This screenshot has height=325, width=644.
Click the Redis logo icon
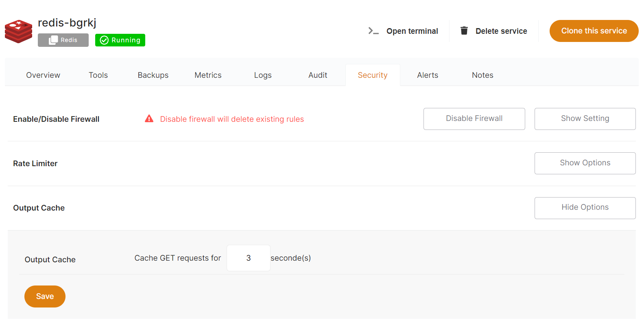click(18, 31)
